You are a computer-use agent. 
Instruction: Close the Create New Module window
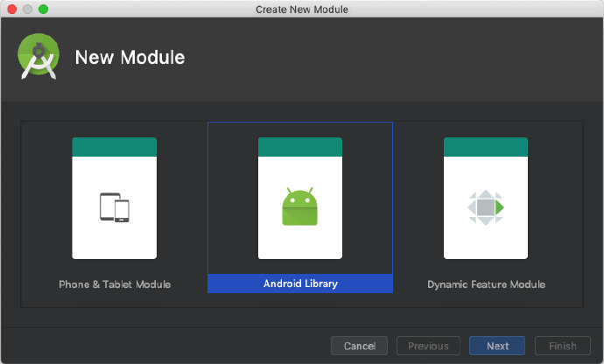click(x=12, y=10)
